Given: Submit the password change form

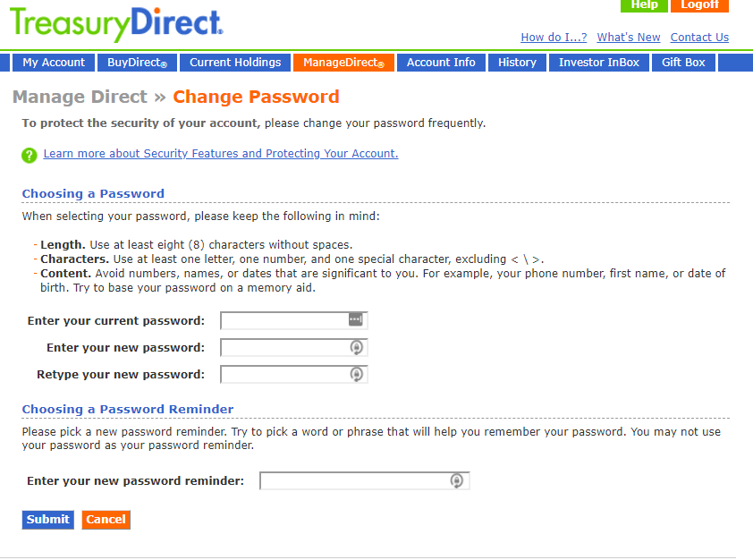Looking at the screenshot, I should point(48,520).
